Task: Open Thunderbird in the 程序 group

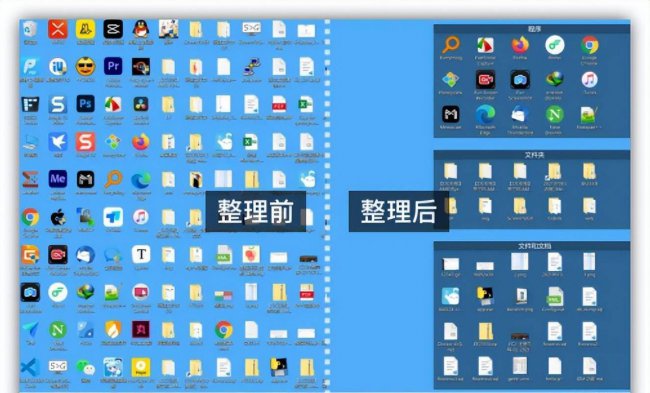Action: 520,115
